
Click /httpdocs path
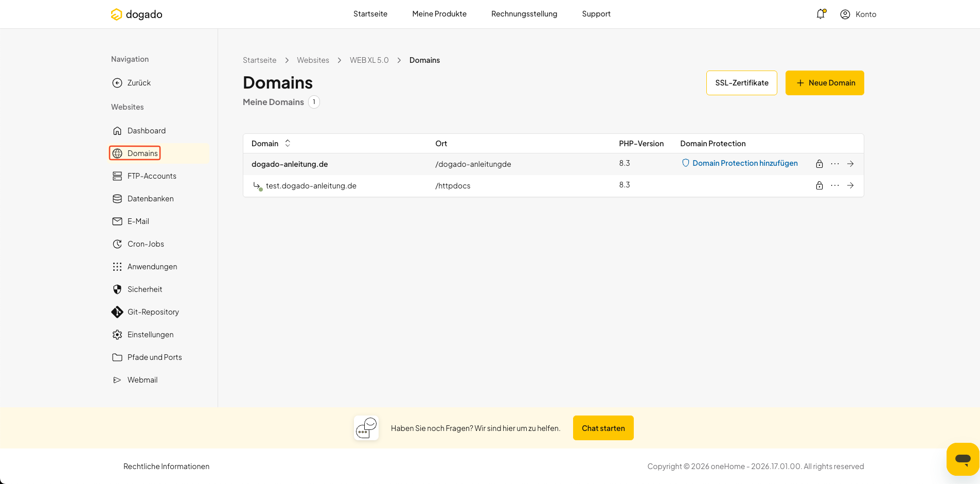(453, 186)
